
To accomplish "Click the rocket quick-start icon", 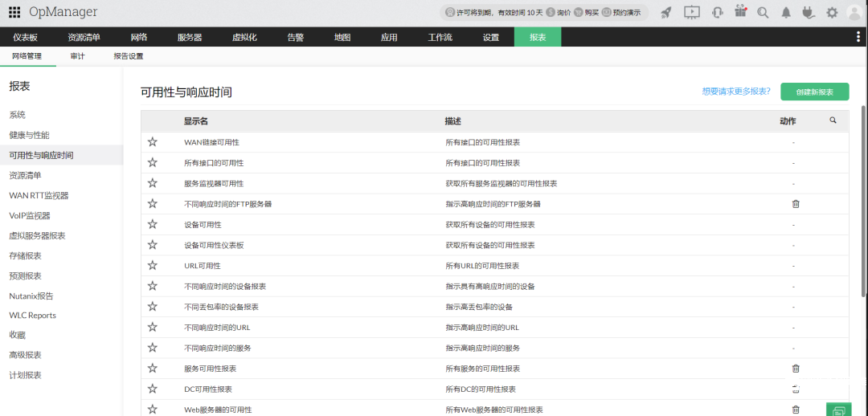I will [x=666, y=13].
